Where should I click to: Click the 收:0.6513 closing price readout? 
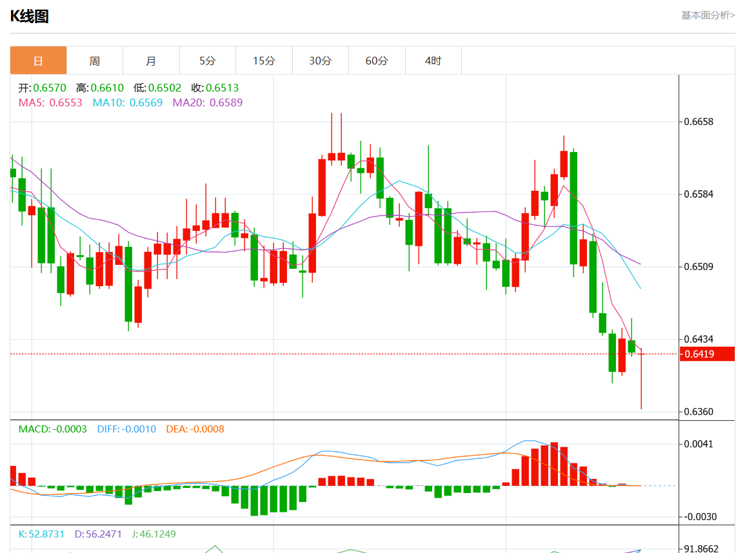[215, 88]
